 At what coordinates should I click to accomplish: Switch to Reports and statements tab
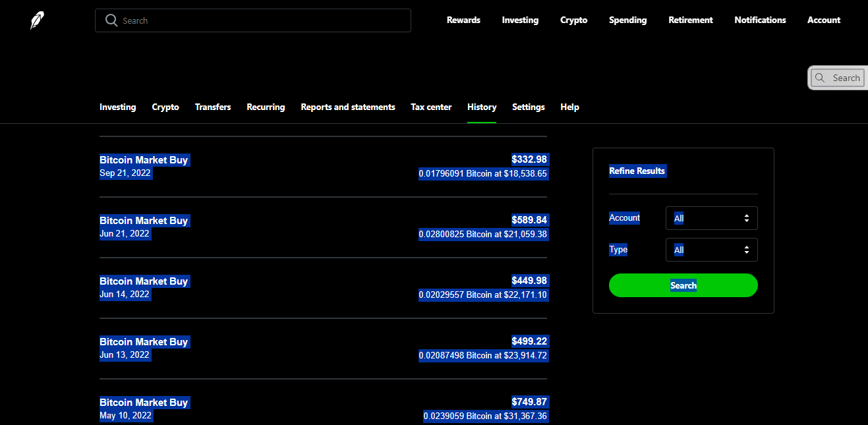tap(348, 107)
